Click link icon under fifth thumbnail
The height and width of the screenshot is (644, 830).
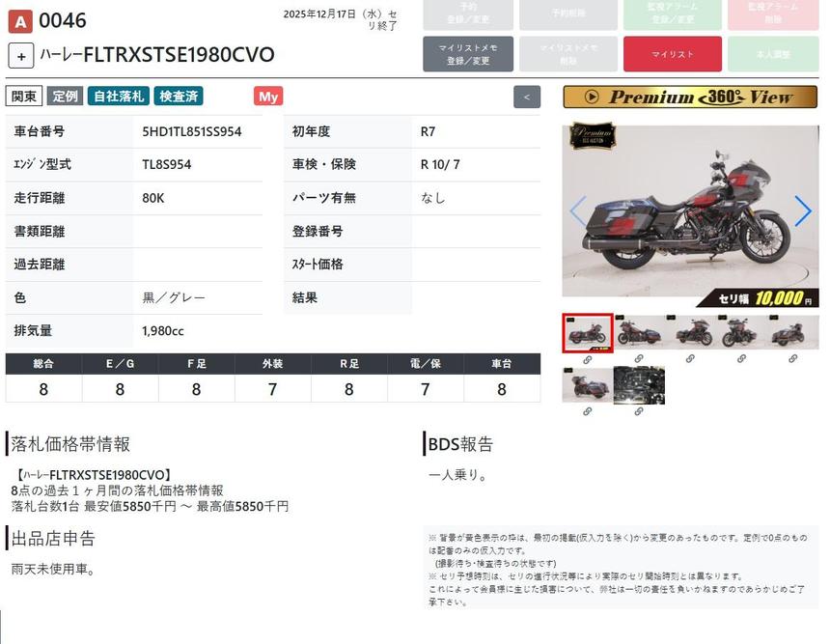click(x=792, y=359)
